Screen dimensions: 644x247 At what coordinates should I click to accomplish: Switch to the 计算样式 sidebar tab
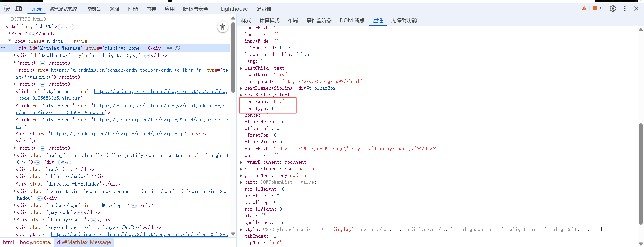click(x=269, y=20)
